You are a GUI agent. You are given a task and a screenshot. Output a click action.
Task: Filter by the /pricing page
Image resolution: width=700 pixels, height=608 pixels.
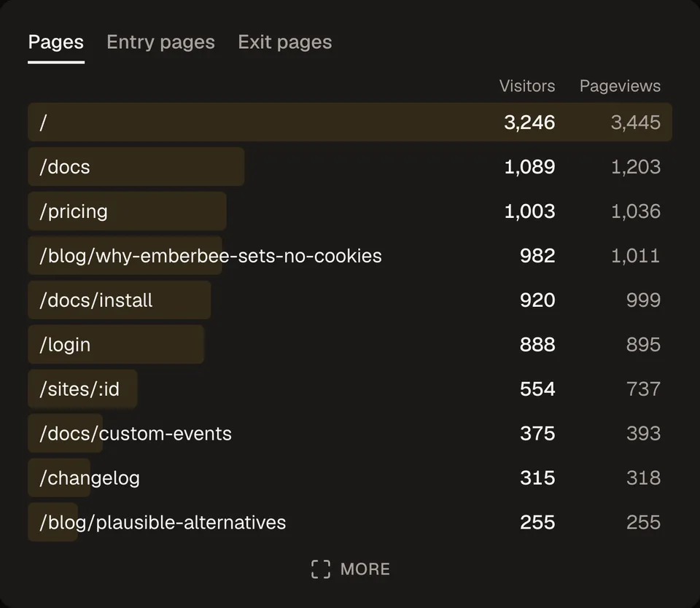(x=350, y=211)
